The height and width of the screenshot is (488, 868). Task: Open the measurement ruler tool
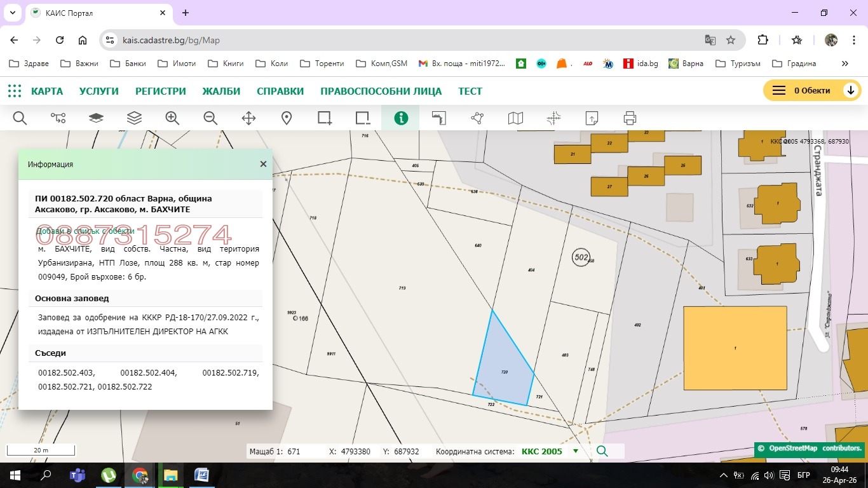(439, 118)
